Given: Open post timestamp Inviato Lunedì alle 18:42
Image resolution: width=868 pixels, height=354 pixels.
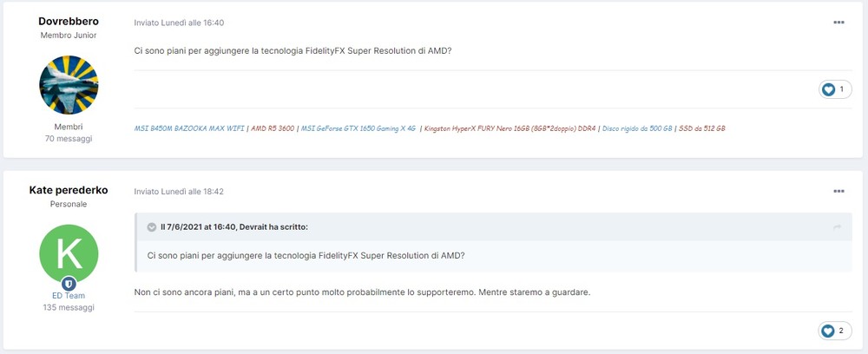Looking at the screenshot, I should (180, 191).
